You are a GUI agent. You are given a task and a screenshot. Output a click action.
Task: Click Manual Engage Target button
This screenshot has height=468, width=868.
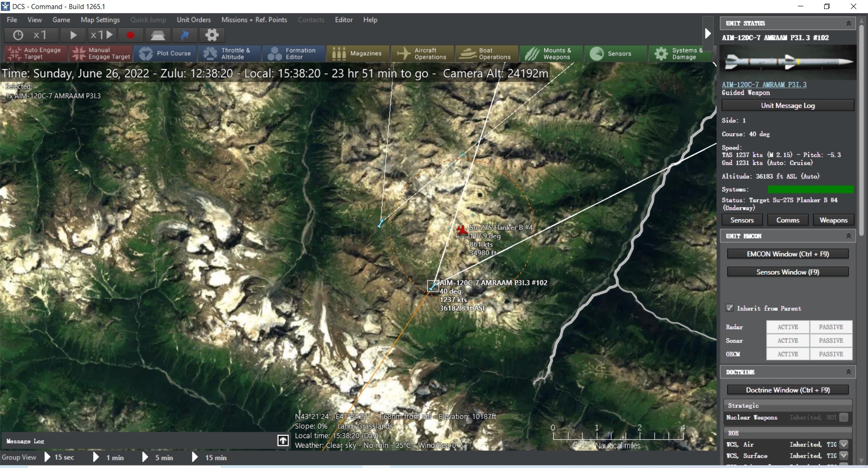point(101,53)
